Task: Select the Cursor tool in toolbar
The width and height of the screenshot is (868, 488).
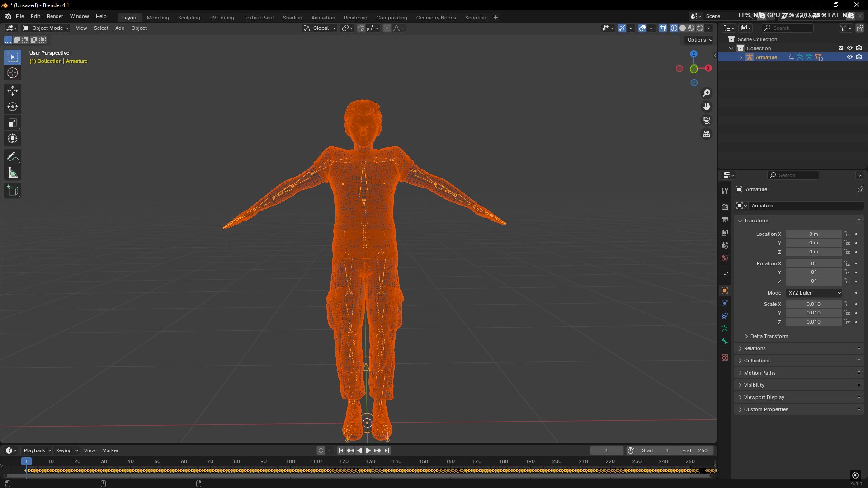Action: tap(13, 73)
